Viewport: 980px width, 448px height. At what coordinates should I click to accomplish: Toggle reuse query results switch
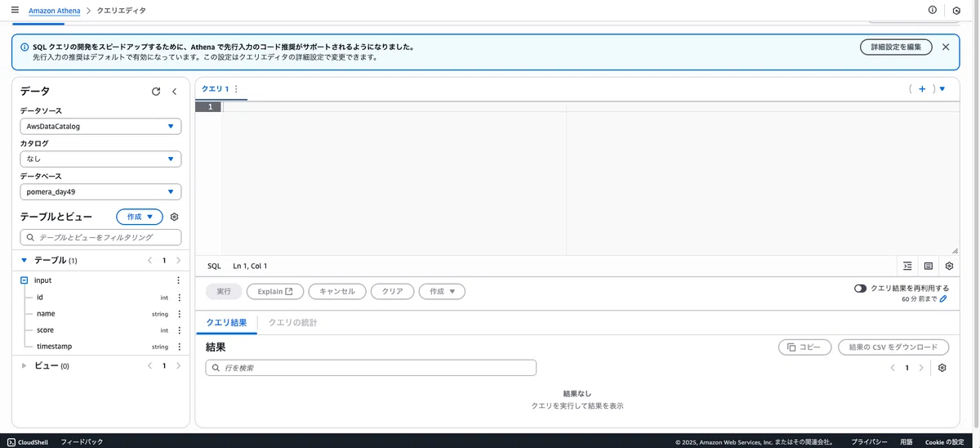click(860, 289)
